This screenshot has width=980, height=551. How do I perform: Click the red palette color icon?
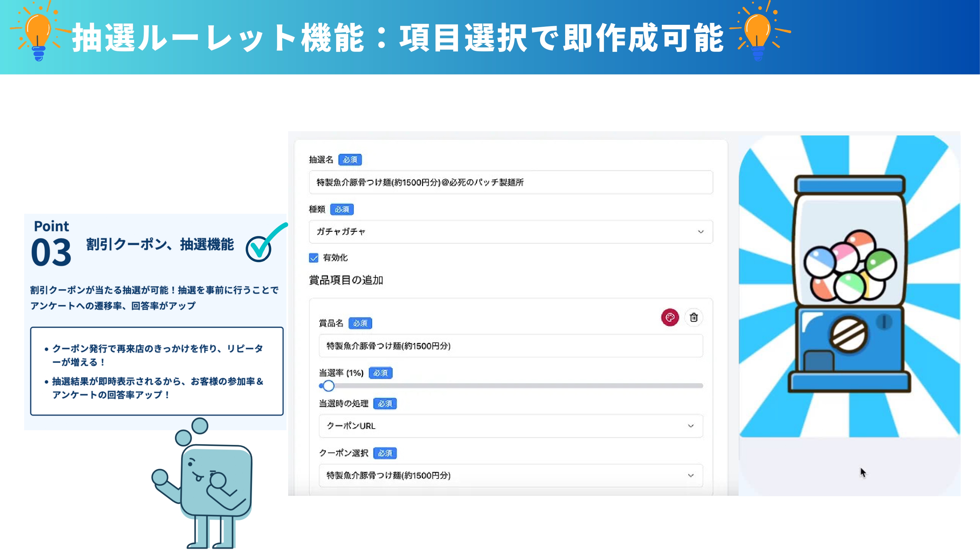[670, 318]
